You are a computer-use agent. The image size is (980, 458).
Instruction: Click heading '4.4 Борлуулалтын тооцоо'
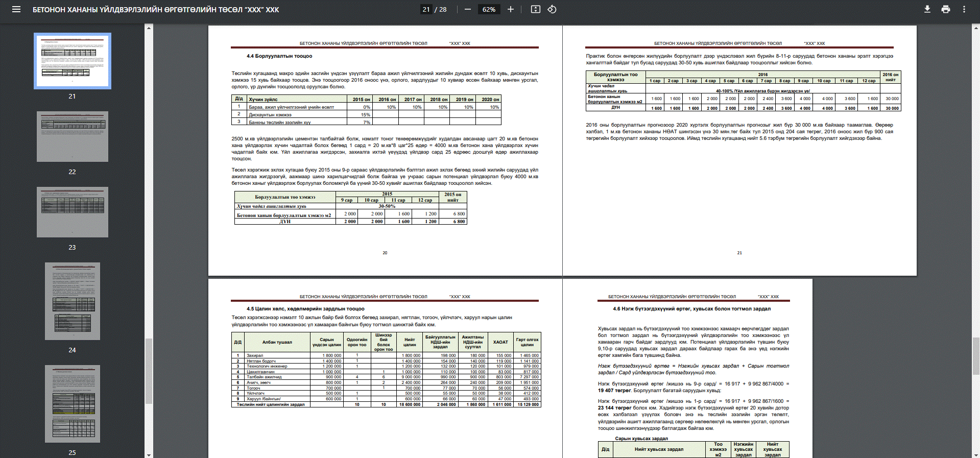coord(279,56)
